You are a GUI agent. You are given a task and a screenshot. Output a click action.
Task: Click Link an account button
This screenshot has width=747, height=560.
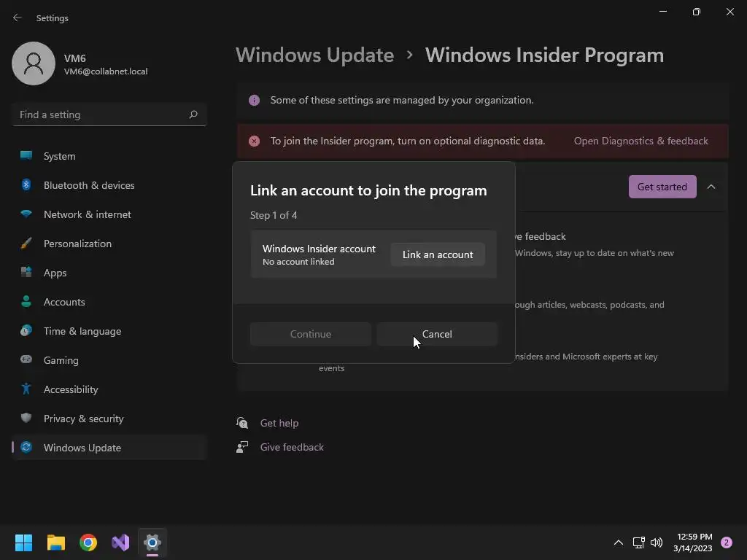click(438, 254)
